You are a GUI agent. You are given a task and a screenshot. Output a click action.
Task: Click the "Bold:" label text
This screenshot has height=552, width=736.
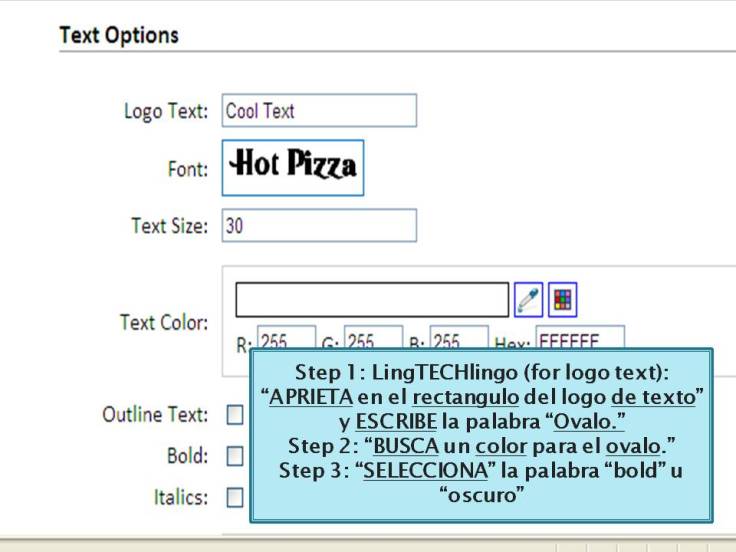pos(187,456)
